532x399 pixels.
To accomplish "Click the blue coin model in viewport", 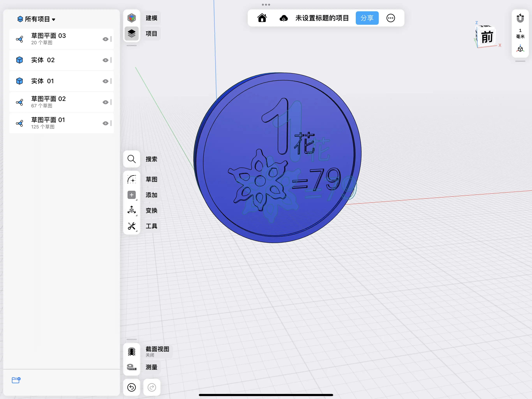I will [x=278, y=158].
